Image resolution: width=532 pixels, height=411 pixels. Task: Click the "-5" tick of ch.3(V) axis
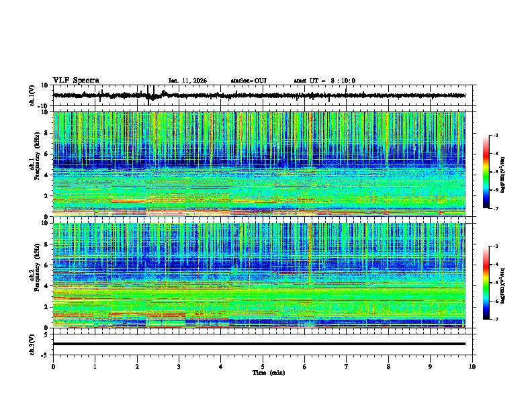[45, 355]
